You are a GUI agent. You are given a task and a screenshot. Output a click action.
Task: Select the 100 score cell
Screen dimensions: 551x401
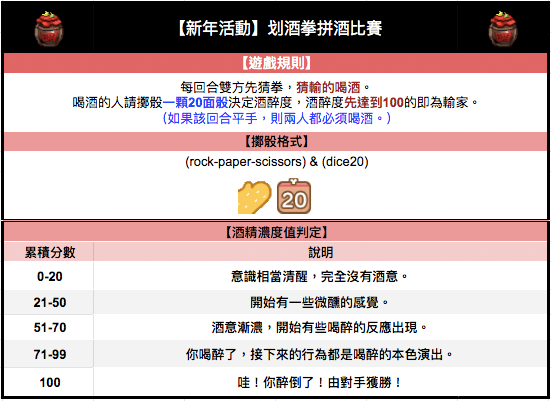[50, 382]
